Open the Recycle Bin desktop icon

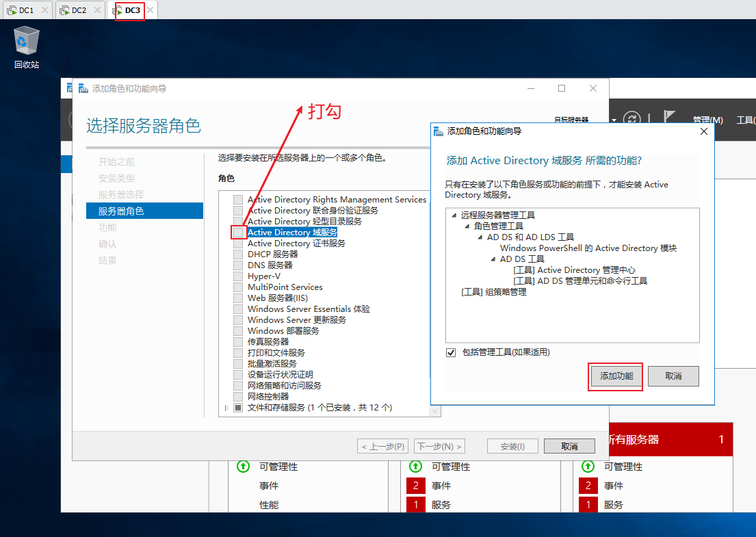[x=26, y=47]
